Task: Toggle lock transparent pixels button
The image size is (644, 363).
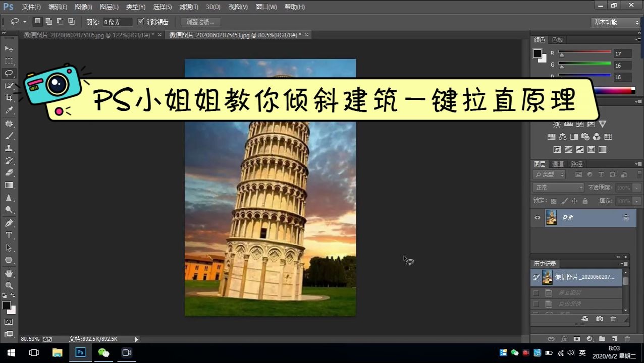Action: click(554, 201)
